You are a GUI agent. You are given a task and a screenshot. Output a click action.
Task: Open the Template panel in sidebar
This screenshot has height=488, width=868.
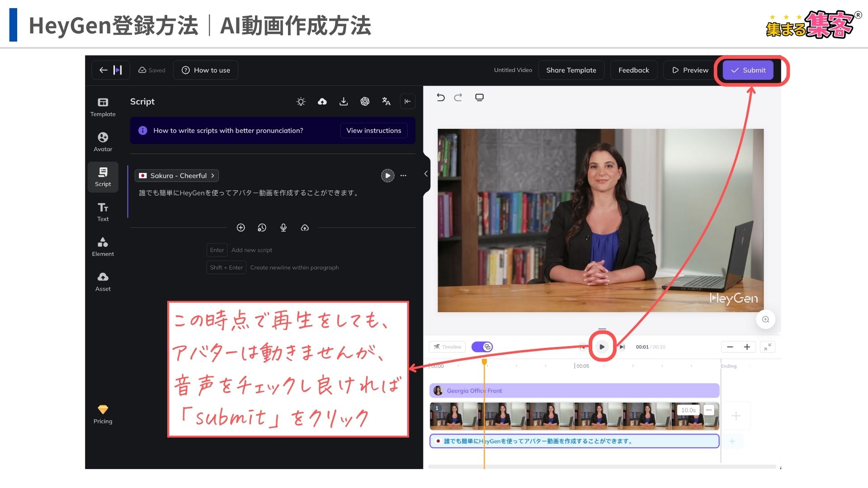tap(103, 107)
